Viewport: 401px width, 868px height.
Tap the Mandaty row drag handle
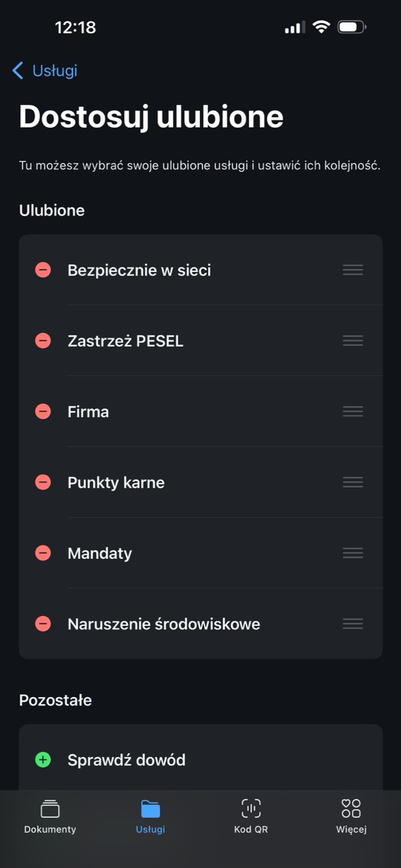click(353, 553)
